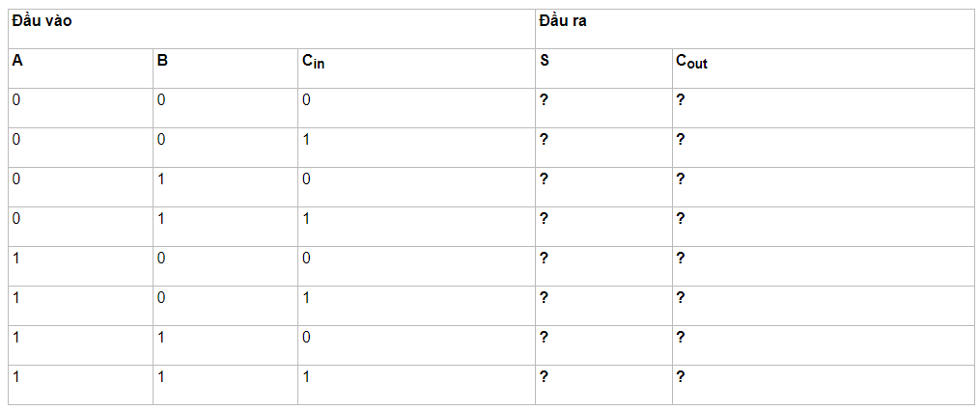Viewport: 980px width, 411px height.
Task: Click the S question mark for inputs 0 0 1
Action: (544, 139)
